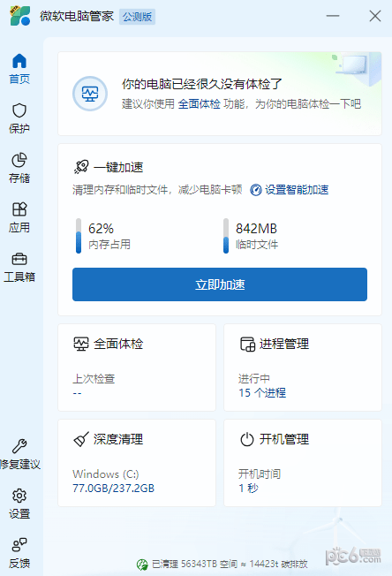Click the 1 秒 boot time text
This screenshot has width=392, height=576.
tap(248, 489)
